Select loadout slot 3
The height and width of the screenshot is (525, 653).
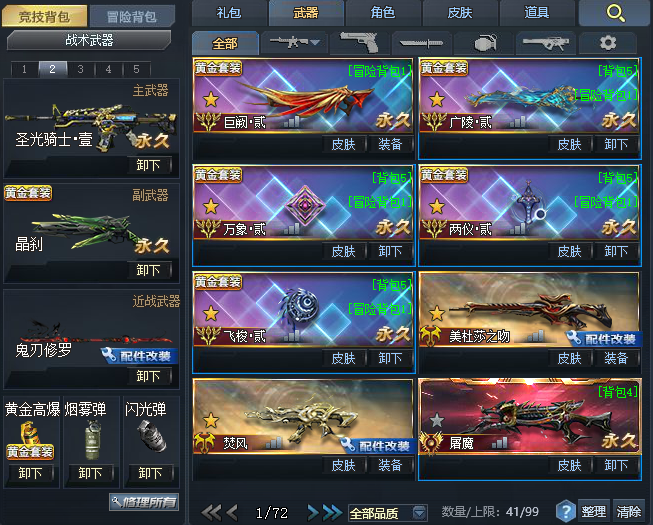click(x=80, y=69)
